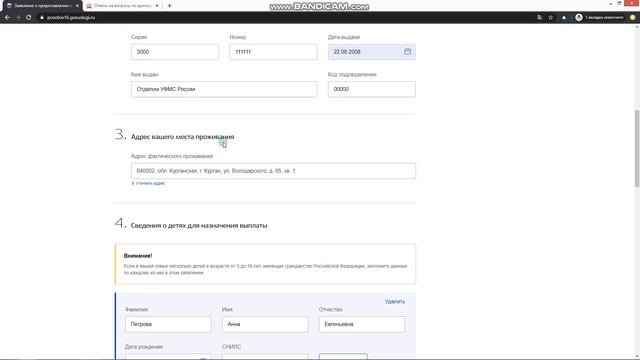Close the second 'Ответы на вопросы' tab
This screenshot has width=640, height=360.
pyautogui.click(x=157, y=6)
